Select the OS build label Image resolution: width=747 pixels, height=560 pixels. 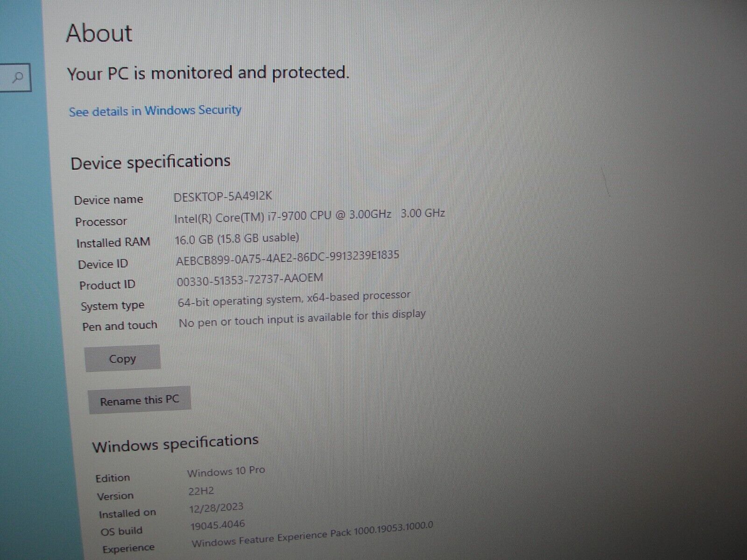pyautogui.click(x=121, y=531)
